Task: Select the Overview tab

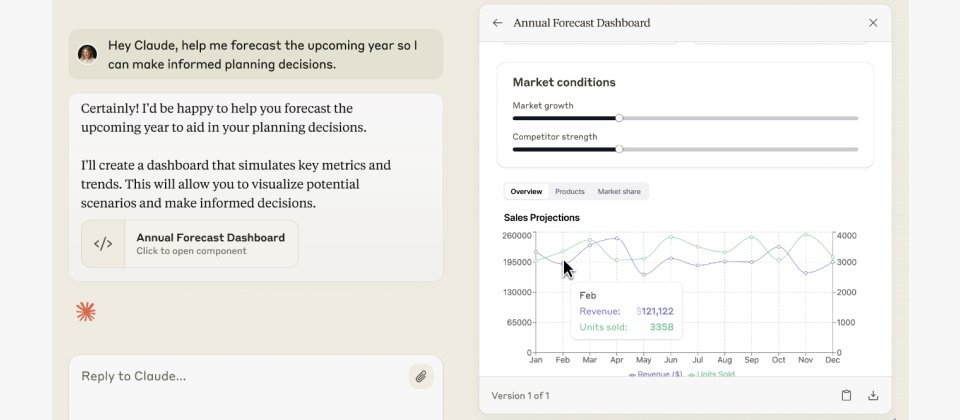Action: (526, 191)
